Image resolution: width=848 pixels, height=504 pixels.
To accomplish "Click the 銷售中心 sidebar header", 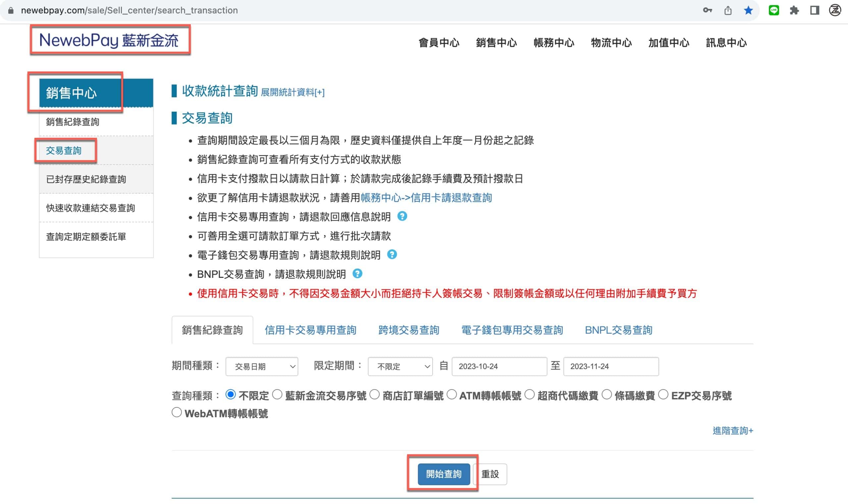I will [x=96, y=93].
